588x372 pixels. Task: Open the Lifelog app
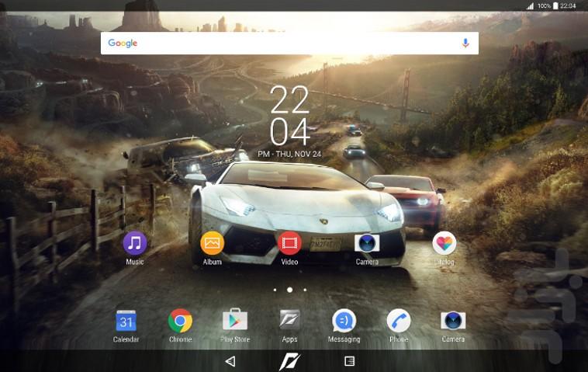tap(444, 244)
